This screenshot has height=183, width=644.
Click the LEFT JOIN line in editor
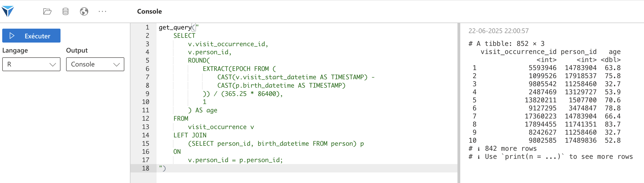(190, 135)
